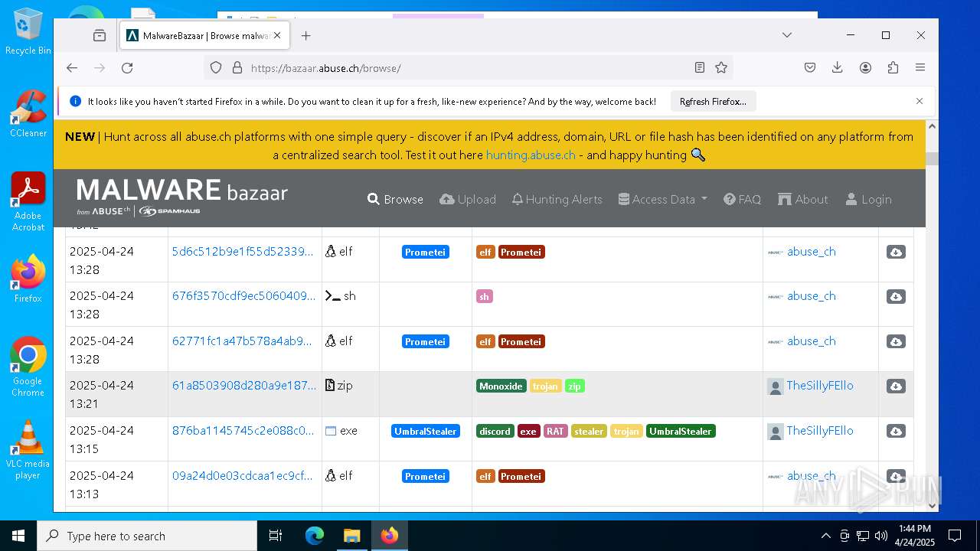Image resolution: width=980 pixels, height=551 pixels.
Task: Open sample hash 09a24d0e03cdcaa1ec9cf link
Action: pyautogui.click(x=242, y=475)
